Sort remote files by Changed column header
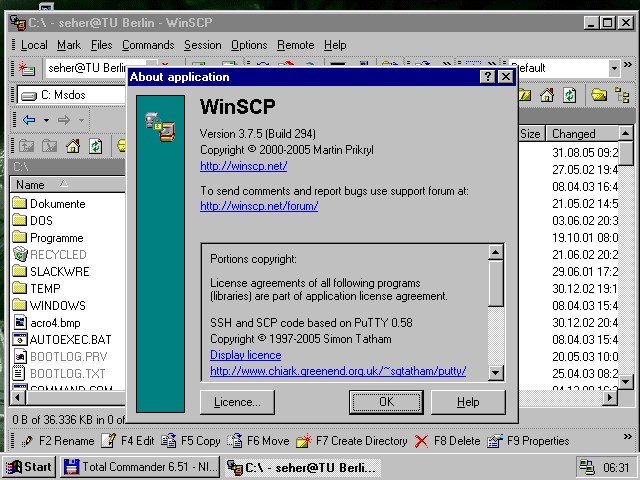The image size is (640, 480). (x=582, y=134)
